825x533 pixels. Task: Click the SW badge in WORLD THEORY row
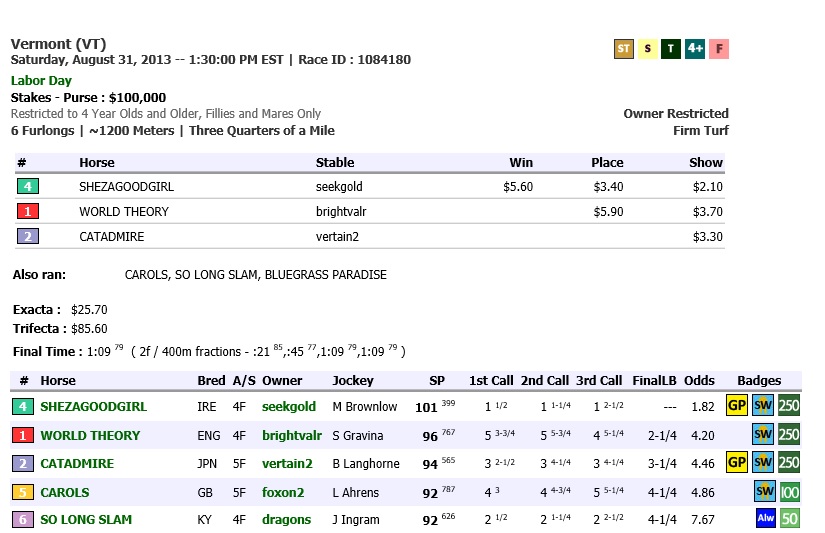pyautogui.click(x=764, y=435)
